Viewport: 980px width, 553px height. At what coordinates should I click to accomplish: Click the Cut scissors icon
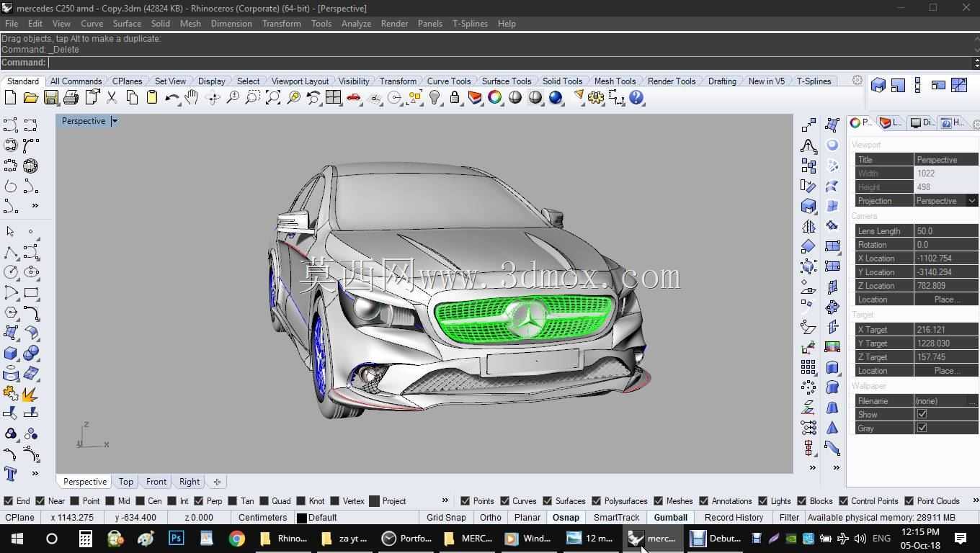112,97
